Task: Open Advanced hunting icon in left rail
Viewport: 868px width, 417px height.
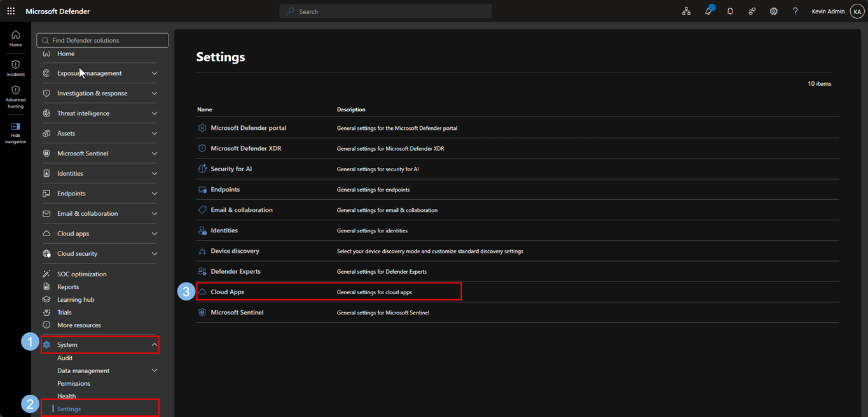Action: (15, 90)
